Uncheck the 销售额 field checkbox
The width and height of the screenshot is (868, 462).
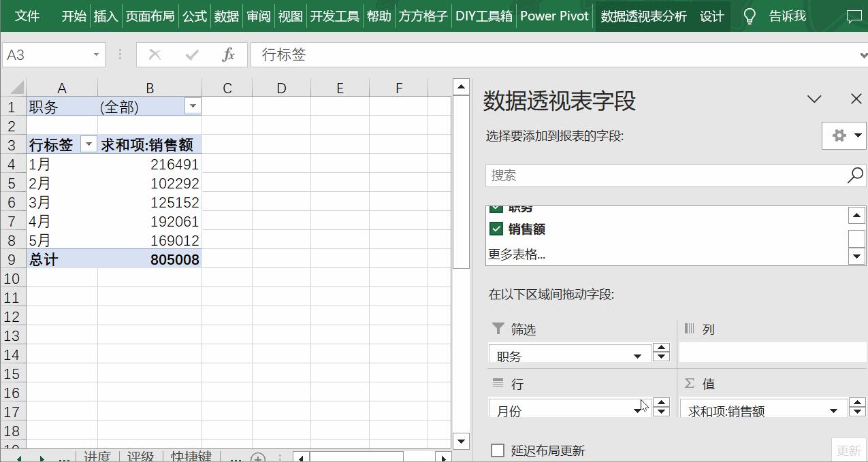(496, 229)
